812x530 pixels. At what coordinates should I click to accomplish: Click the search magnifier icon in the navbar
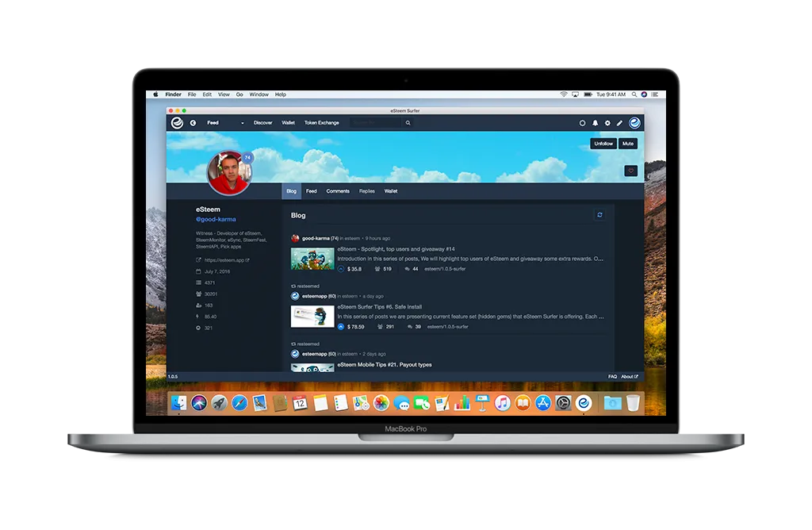pos(408,123)
